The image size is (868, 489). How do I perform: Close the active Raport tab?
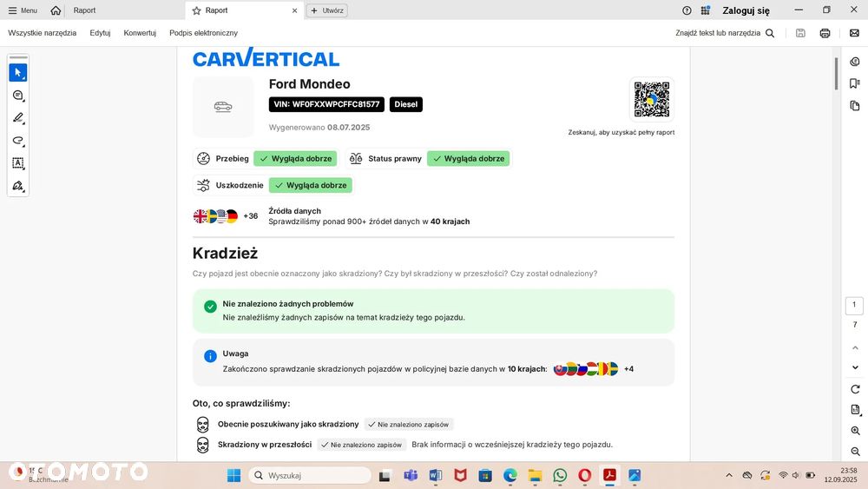point(294,10)
